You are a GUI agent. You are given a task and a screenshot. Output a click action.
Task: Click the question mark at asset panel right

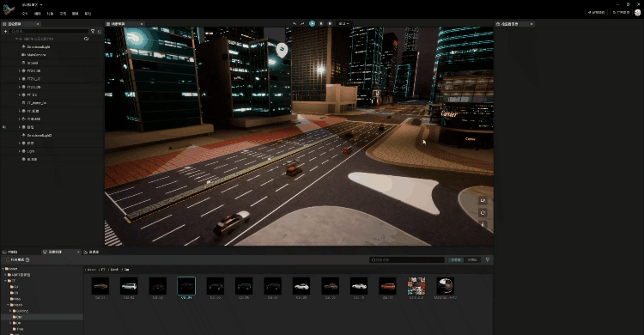[488, 259]
